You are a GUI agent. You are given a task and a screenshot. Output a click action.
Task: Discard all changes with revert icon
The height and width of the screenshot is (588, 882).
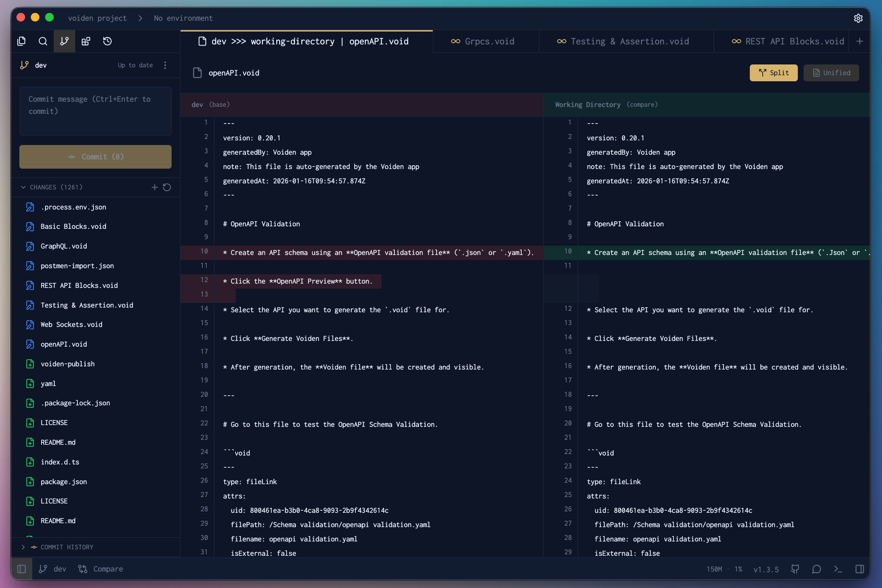[167, 187]
